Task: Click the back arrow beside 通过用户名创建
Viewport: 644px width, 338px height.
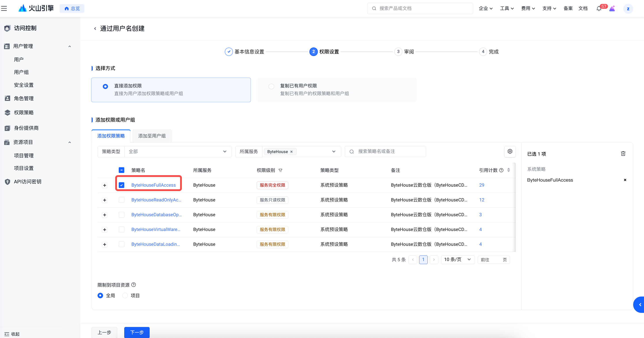Action: point(95,29)
